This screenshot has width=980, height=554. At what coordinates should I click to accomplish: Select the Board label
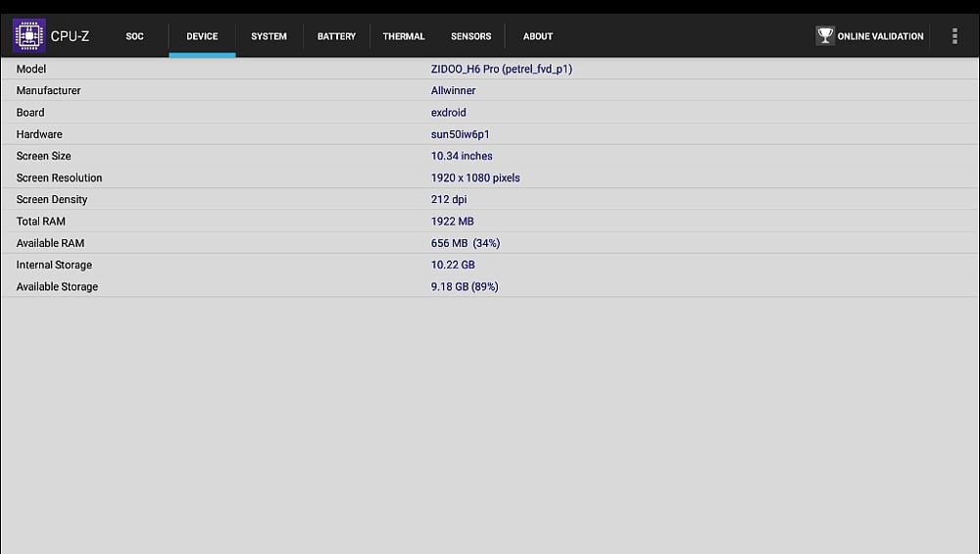point(30,113)
